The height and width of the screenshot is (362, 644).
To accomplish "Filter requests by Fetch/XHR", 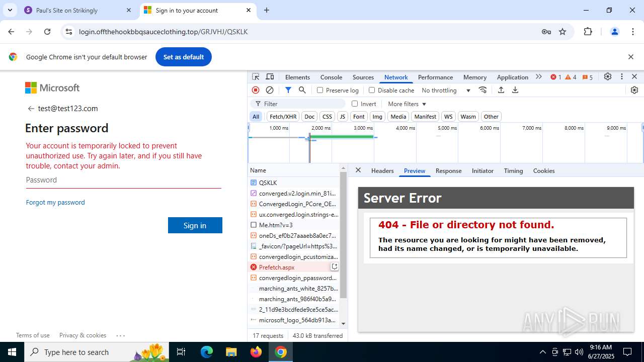I will (283, 117).
